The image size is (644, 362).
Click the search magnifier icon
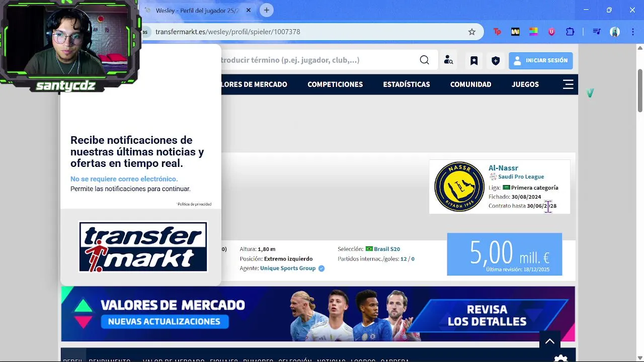point(425,60)
